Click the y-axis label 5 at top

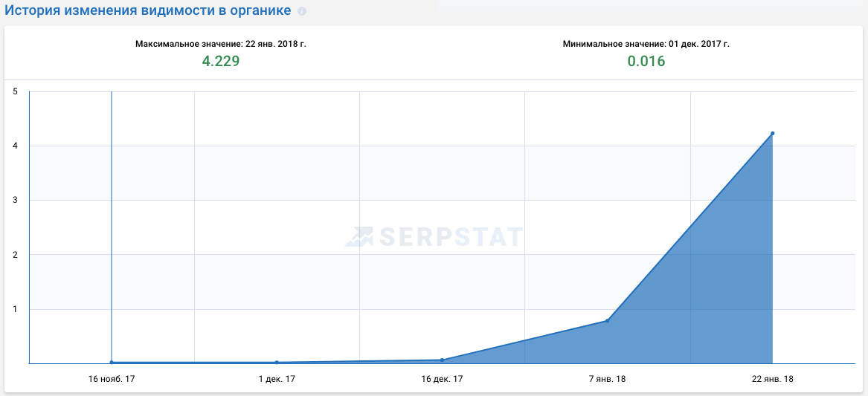[15, 91]
